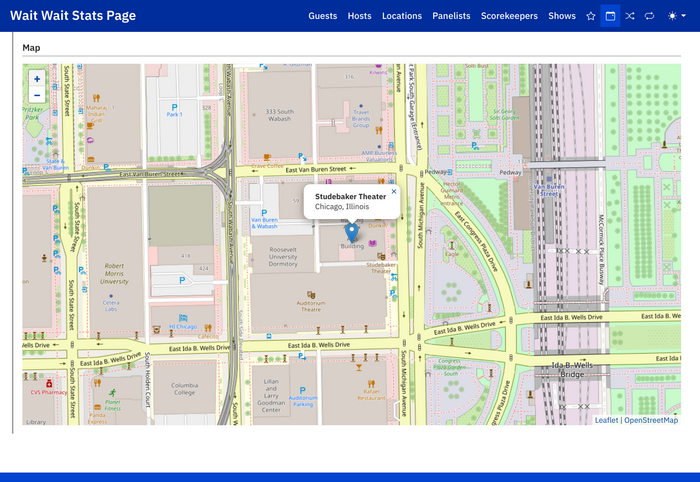Click the 333 South Wabash building label
700x482 pixels.
(x=279, y=115)
